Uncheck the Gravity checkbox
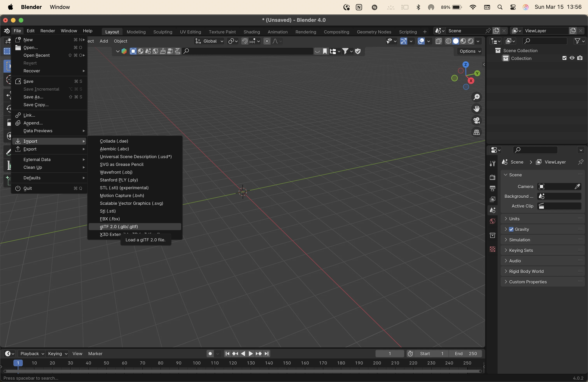Image resolution: width=588 pixels, height=382 pixels. coord(511,229)
